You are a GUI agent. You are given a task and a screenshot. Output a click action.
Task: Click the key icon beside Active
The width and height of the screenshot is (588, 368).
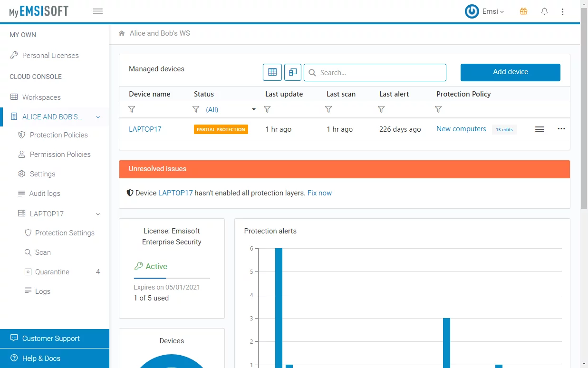point(138,266)
